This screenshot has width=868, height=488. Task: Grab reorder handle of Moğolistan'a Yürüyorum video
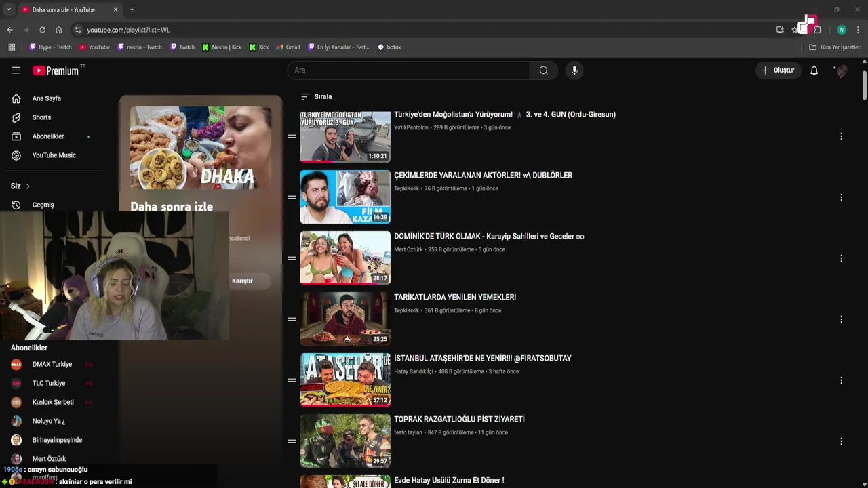coord(292,136)
